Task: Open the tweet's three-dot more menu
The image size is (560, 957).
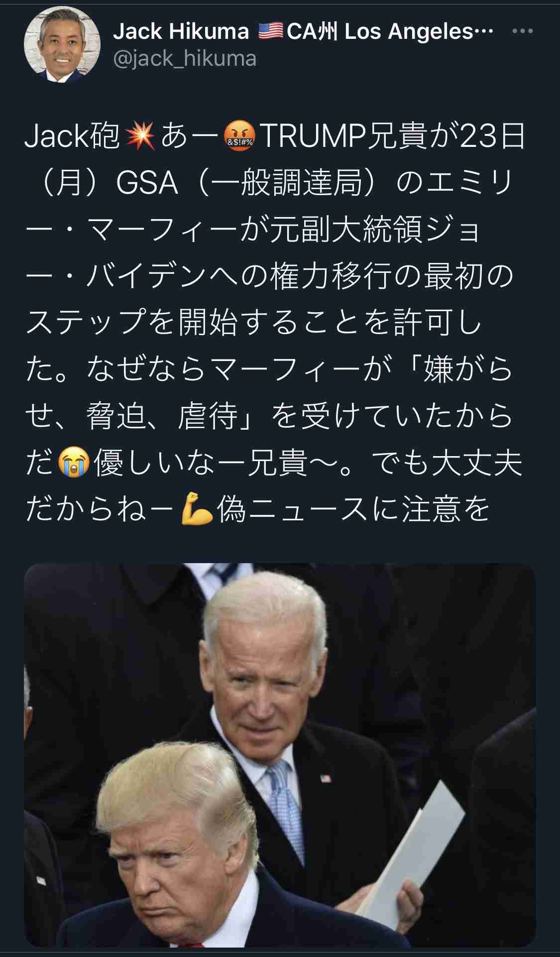Action: tap(523, 31)
